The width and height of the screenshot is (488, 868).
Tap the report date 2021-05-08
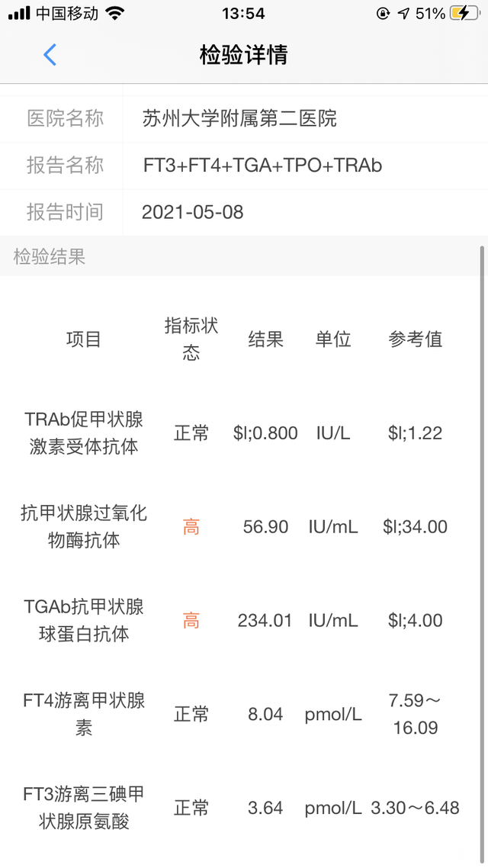pos(193,212)
